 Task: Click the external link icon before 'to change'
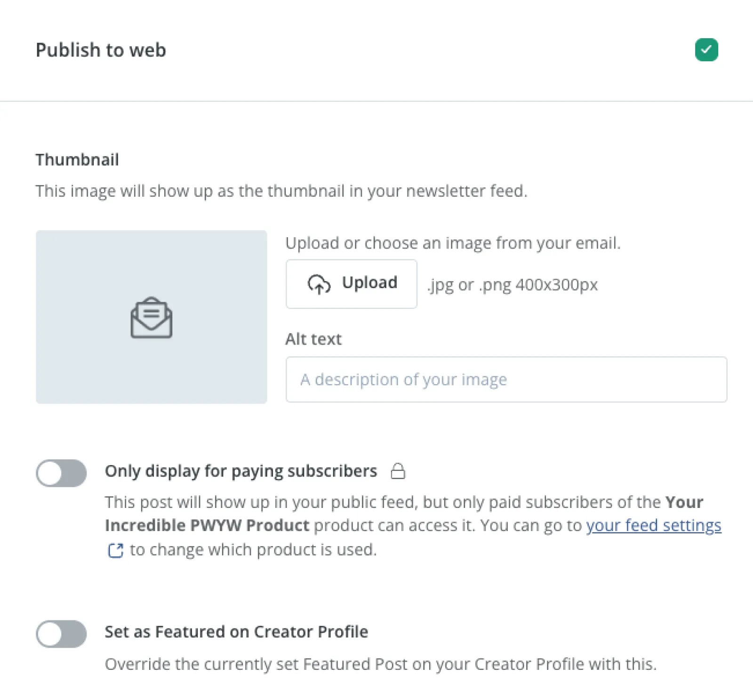coord(115,550)
